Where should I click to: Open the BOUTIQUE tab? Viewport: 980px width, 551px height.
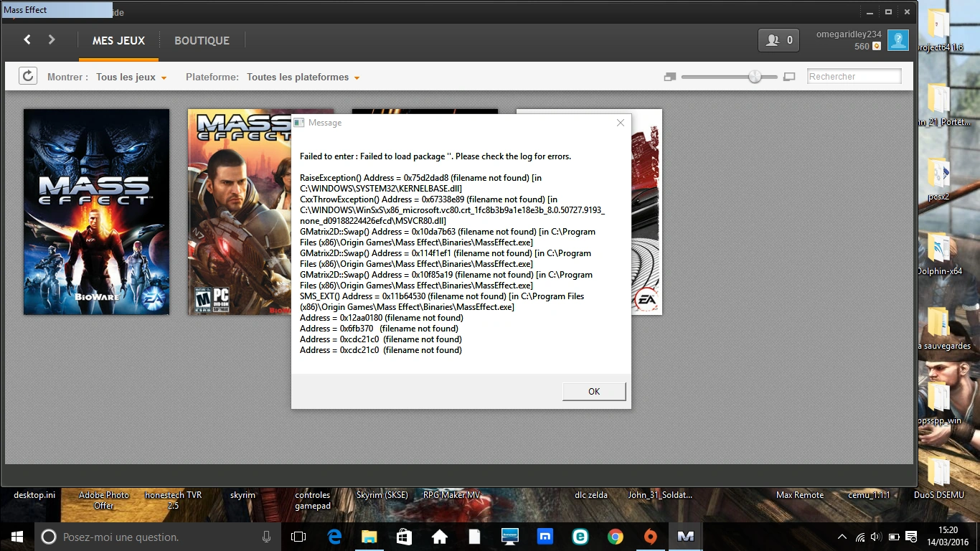click(x=202, y=41)
